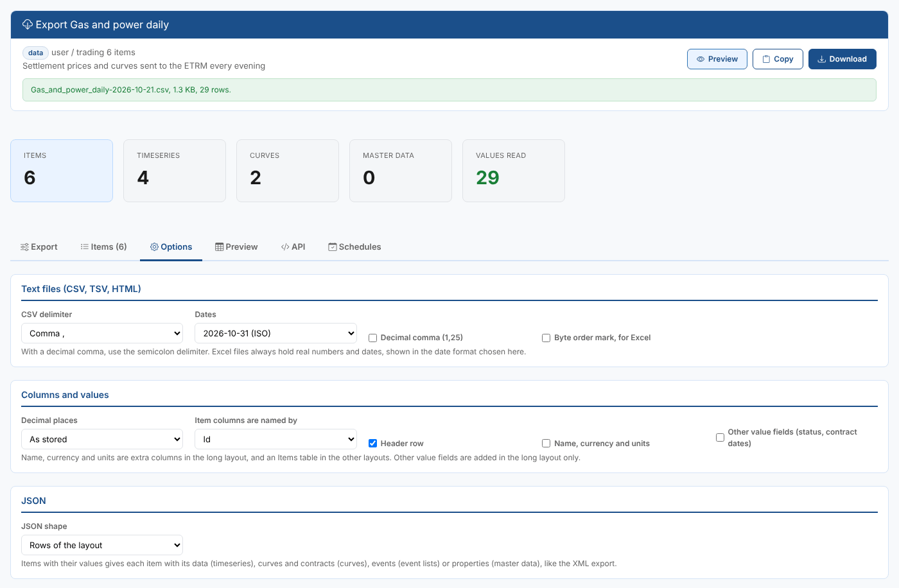899x588 pixels.
Task: Click the cloud download icon in header
Action: click(x=28, y=24)
